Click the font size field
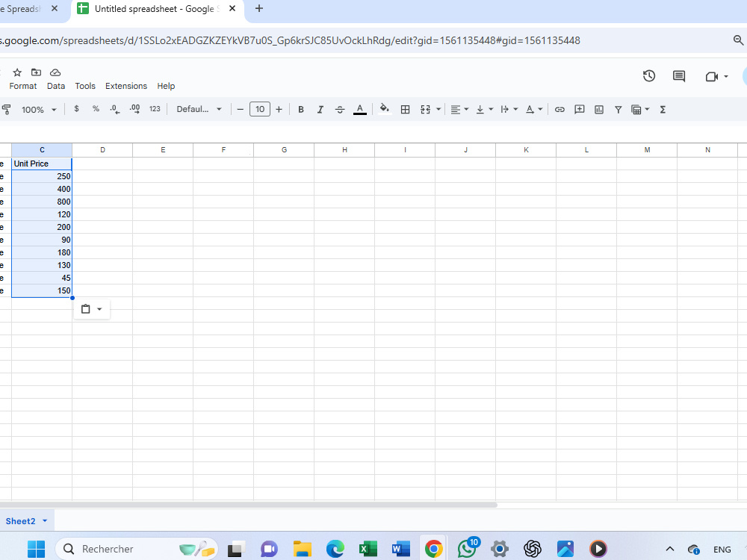This screenshot has height=560, width=747. tap(260, 109)
